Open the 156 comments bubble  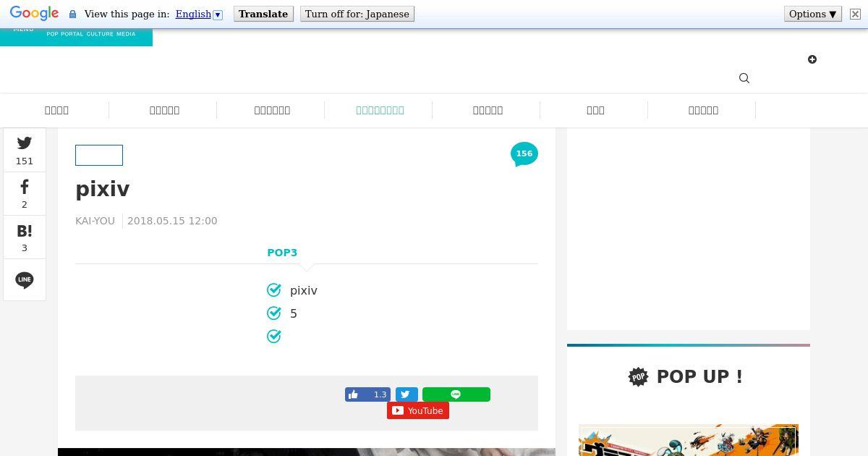click(524, 154)
